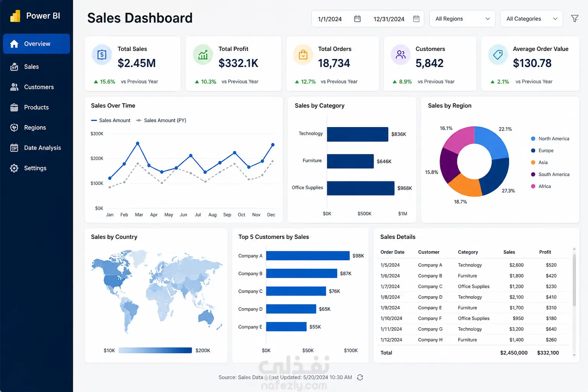Click the refresh icon beside Last Updated
The image size is (588, 392).
pyautogui.click(x=360, y=377)
